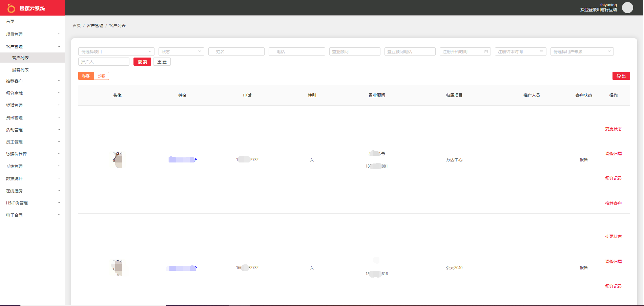Click 首页 breadcrumb link
Viewport: 644px width, 306px height.
pyautogui.click(x=77, y=26)
